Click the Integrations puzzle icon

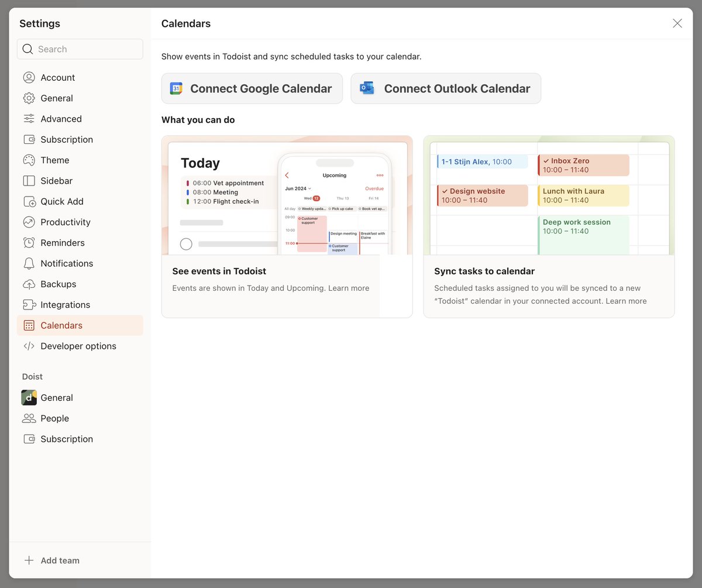pos(29,305)
